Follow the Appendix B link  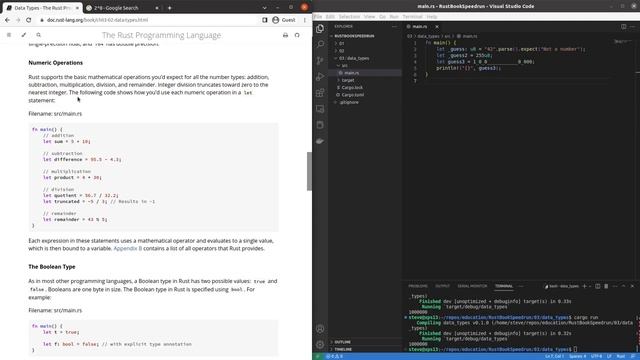point(127,249)
